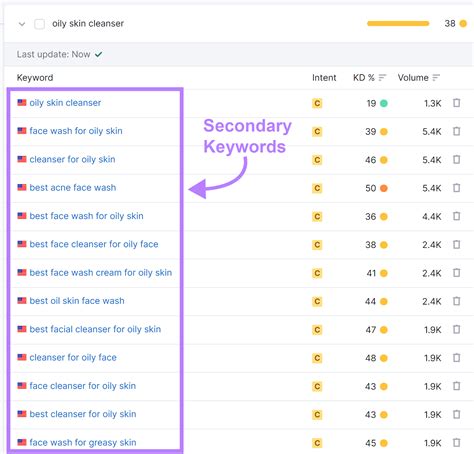Sort keywords using Volume sort icon
Image resolution: width=474 pixels, height=454 pixels.
(436, 78)
